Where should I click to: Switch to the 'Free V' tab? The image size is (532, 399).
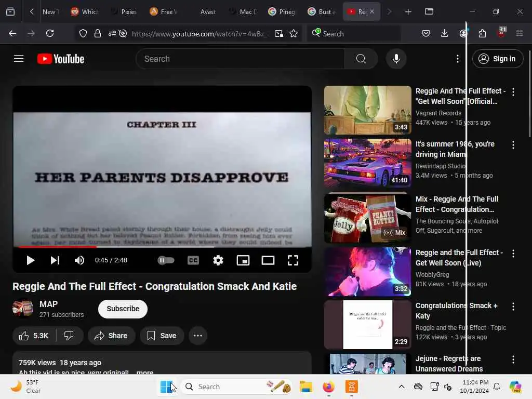coord(164,12)
